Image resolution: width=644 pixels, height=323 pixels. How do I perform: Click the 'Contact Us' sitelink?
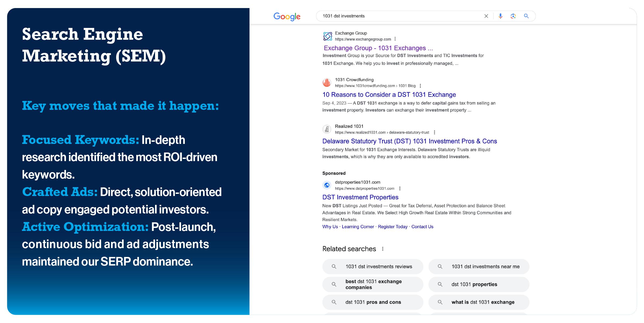click(x=422, y=227)
